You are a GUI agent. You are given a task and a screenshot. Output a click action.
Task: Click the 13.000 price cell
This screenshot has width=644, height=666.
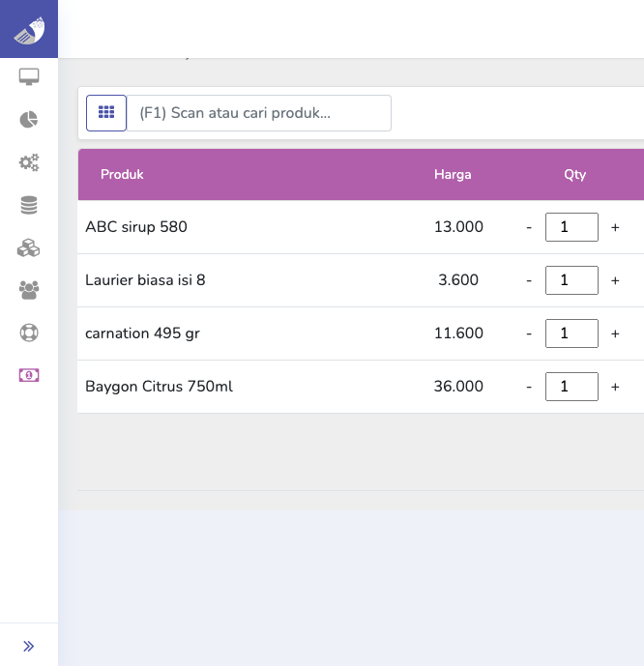[458, 227]
